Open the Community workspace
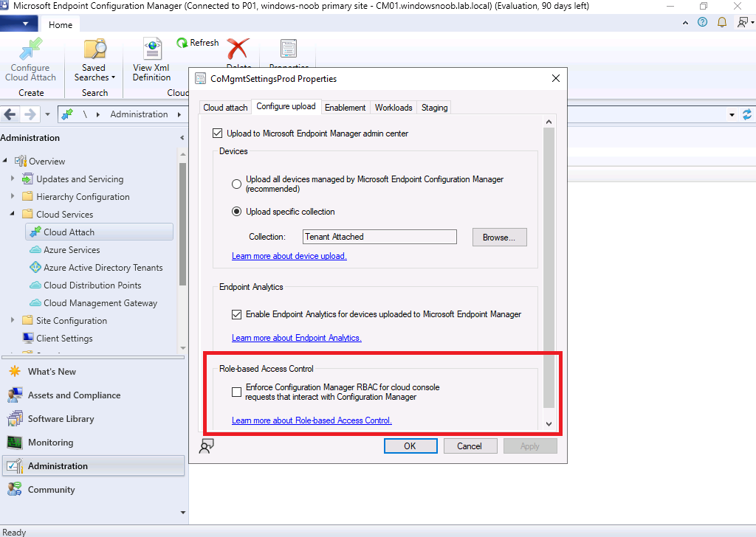Screen dimensions: 756x537 click(x=51, y=490)
